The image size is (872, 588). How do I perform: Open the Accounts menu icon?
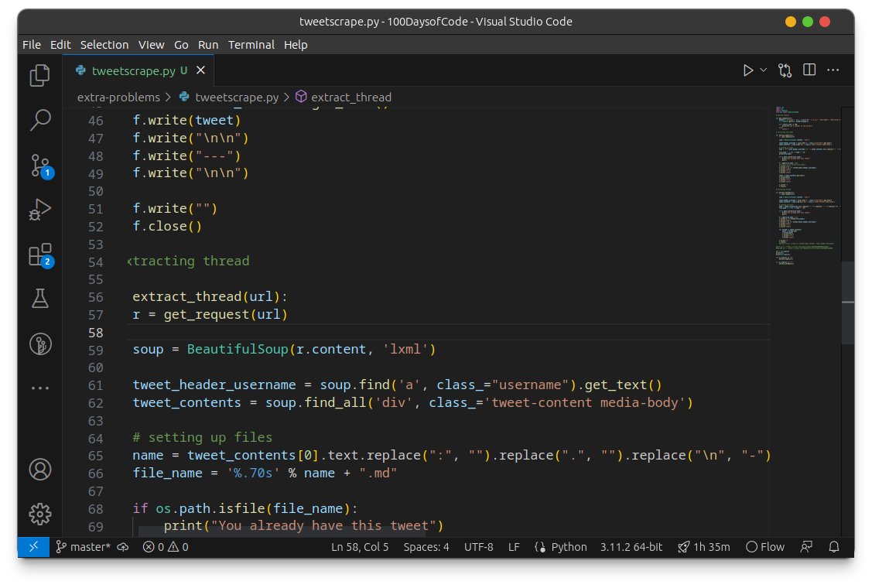40,470
